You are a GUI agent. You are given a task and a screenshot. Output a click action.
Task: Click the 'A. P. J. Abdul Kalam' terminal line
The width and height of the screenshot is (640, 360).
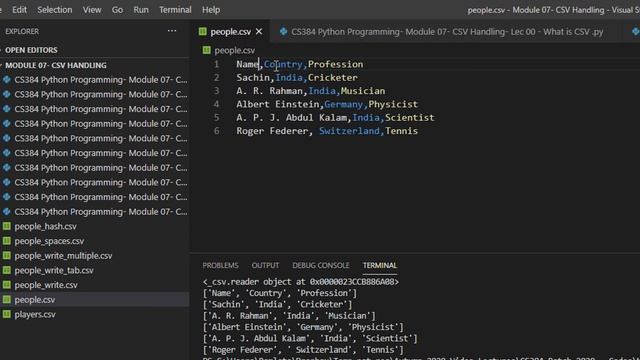[310, 338]
